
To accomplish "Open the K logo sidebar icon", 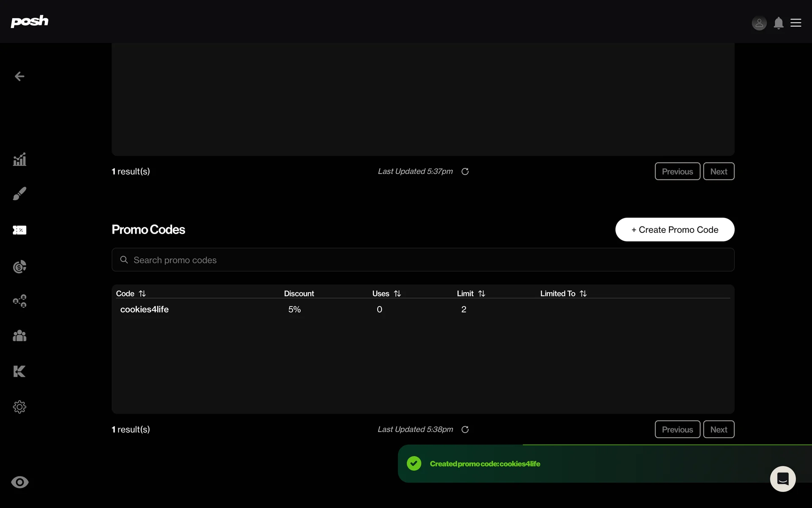I will (19, 371).
